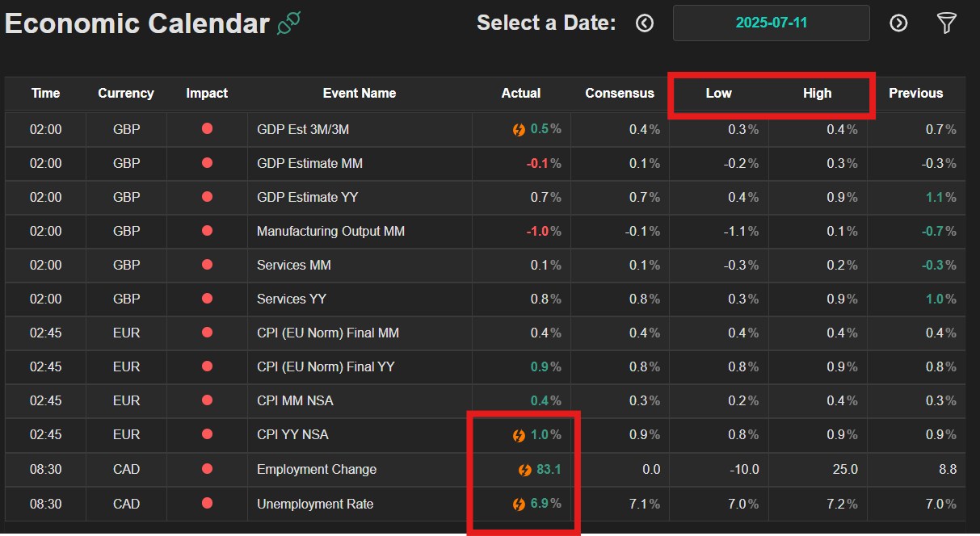Open the date picker showing 2025-07-11

[771, 23]
